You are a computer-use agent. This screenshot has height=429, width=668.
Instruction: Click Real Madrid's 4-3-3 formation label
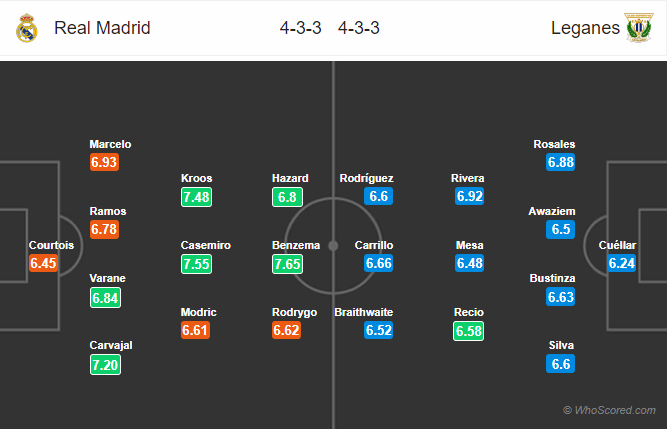tap(301, 28)
